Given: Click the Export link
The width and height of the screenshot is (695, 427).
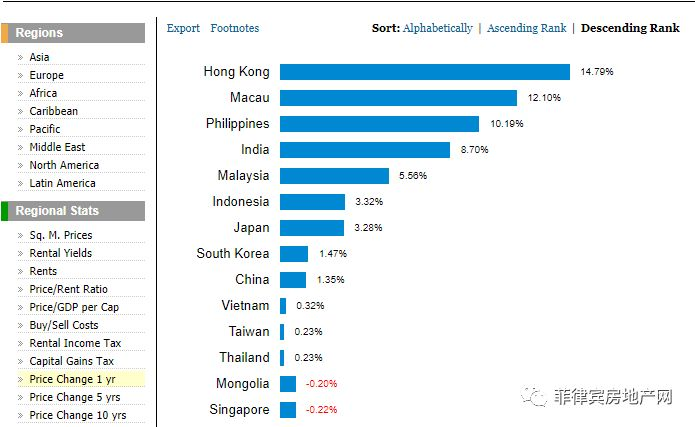Looking at the screenshot, I should (183, 28).
